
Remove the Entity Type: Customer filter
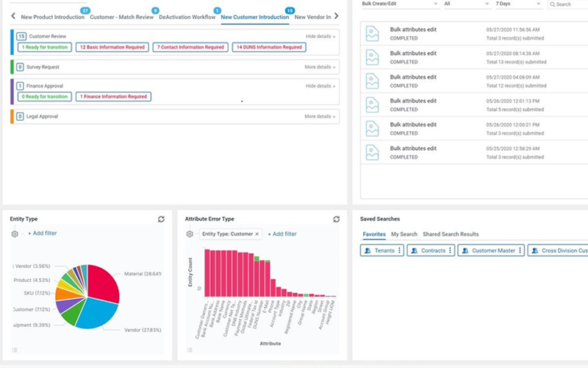[x=257, y=234]
